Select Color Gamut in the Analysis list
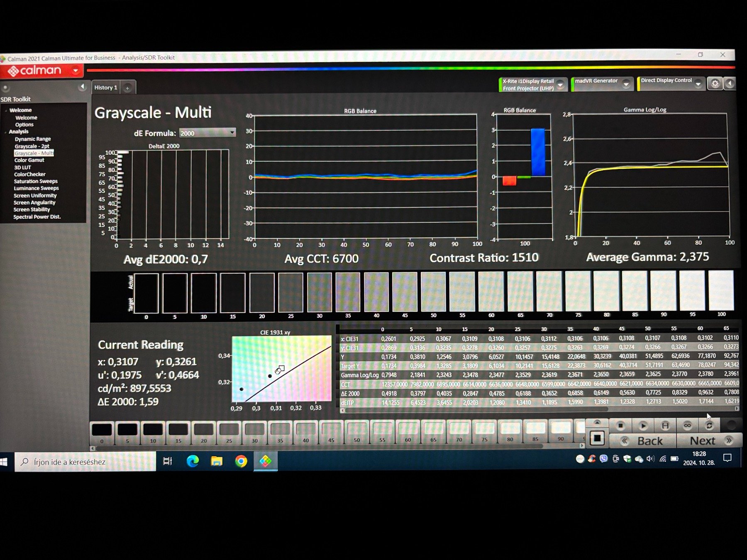This screenshot has height=560, width=747. click(29, 160)
